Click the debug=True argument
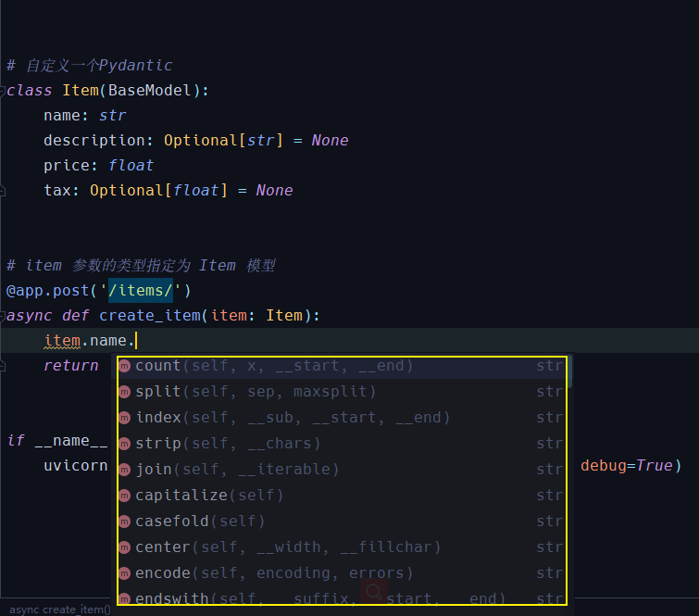 point(625,465)
